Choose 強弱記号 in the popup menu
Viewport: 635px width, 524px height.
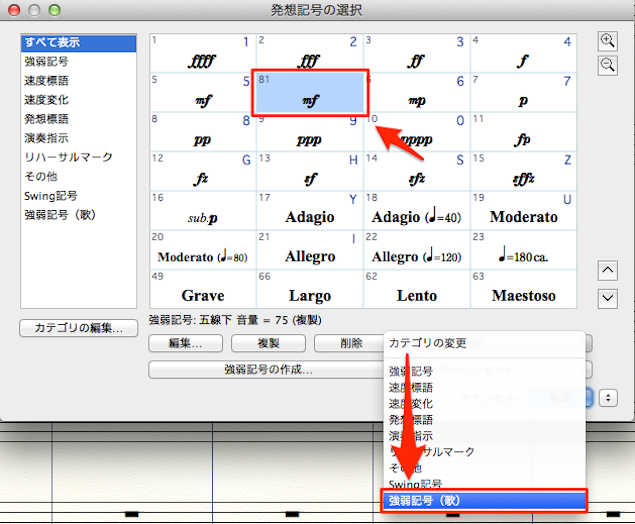coord(484,371)
